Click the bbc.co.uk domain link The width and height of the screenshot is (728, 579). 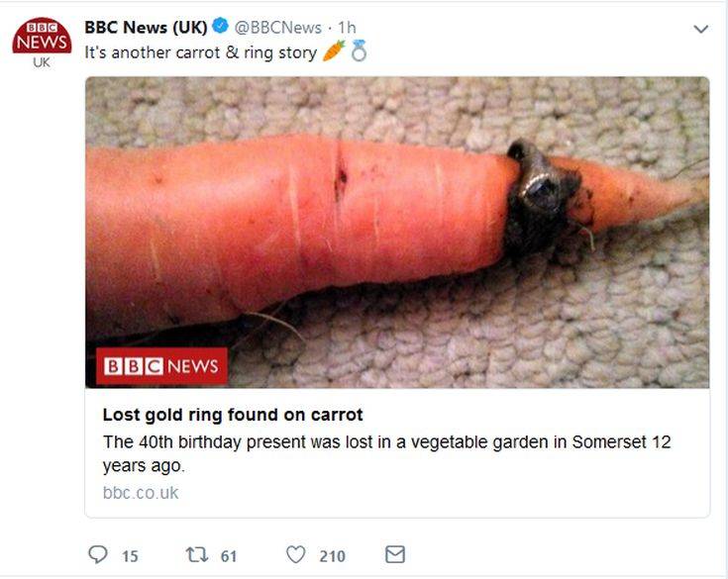coord(141,492)
